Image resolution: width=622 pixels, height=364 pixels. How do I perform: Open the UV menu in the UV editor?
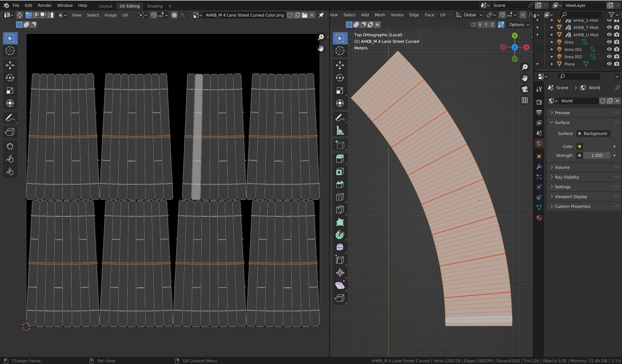[125, 15]
